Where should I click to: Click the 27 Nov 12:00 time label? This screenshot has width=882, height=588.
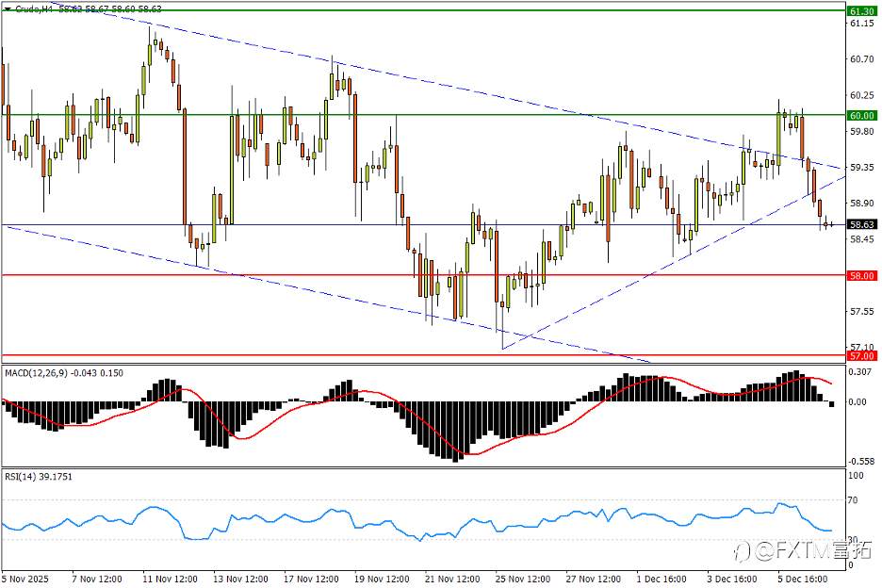coord(594,579)
